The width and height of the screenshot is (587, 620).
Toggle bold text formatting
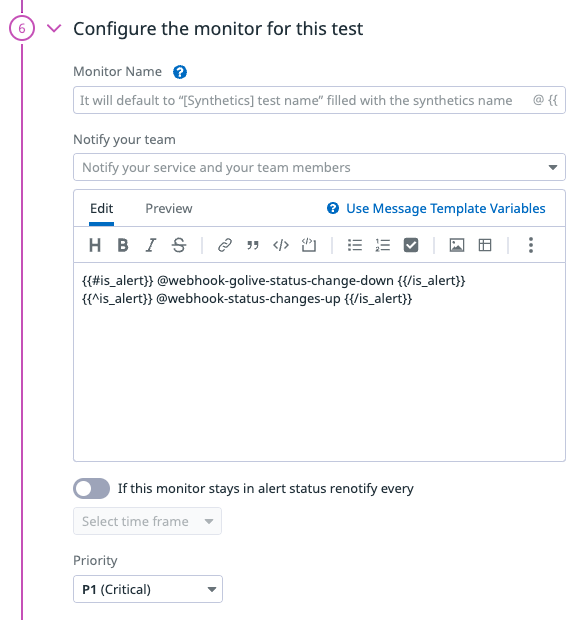(x=123, y=245)
